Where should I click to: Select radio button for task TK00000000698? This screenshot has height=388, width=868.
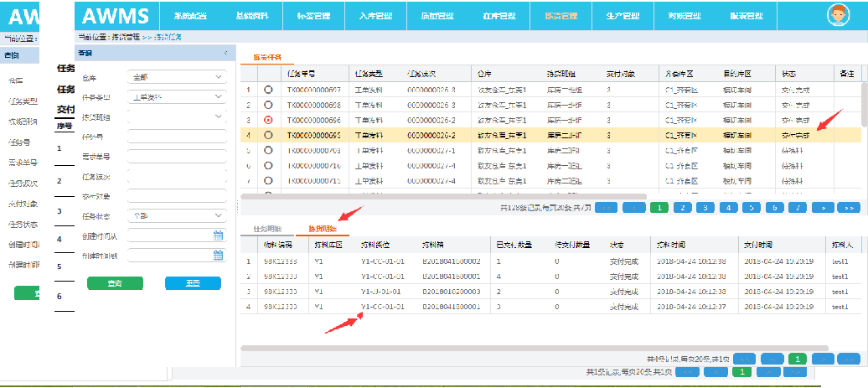pyautogui.click(x=268, y=105)
